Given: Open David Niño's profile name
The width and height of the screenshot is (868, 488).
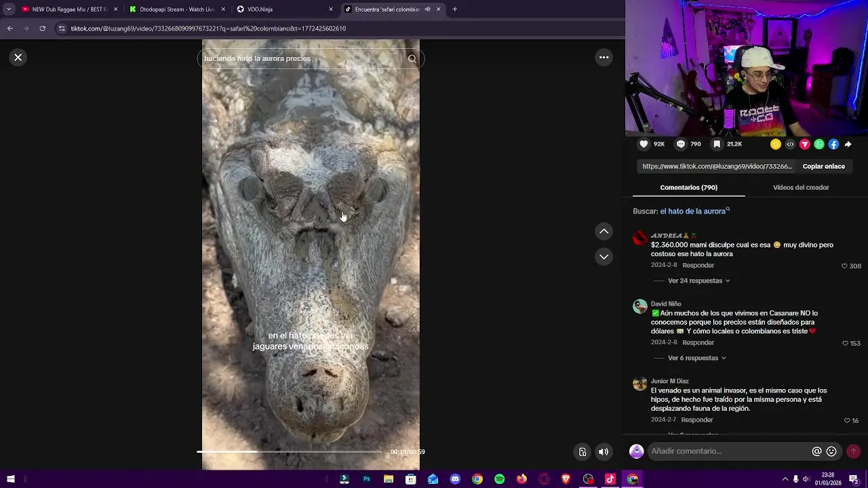Looking at the screenshot, I should pos(666,304).
